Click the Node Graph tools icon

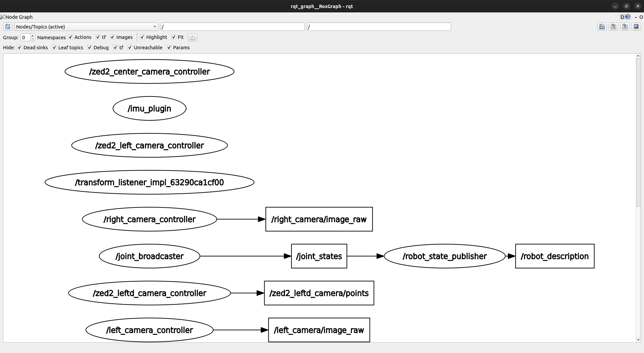click(2, 17)
